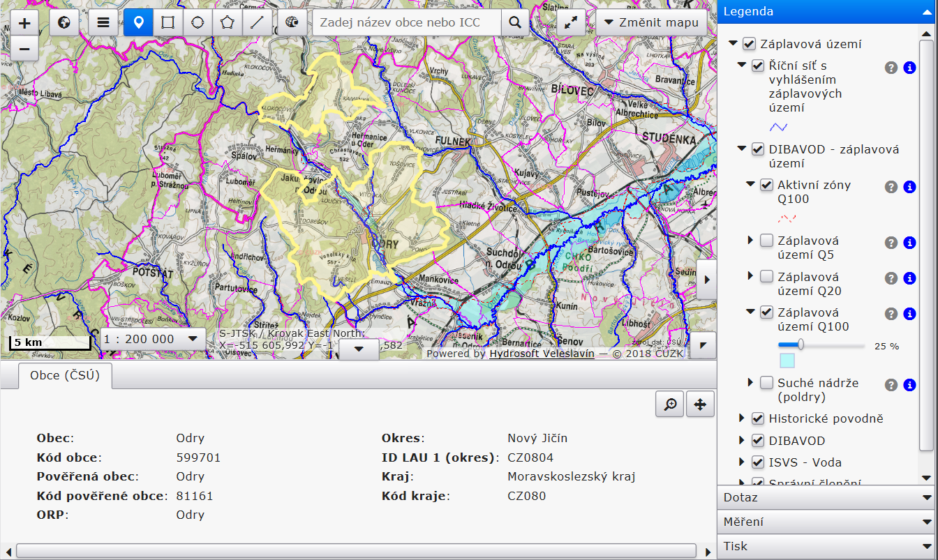
Task: Open info for Suché nádrže layer
Action: tap(909, 385)
